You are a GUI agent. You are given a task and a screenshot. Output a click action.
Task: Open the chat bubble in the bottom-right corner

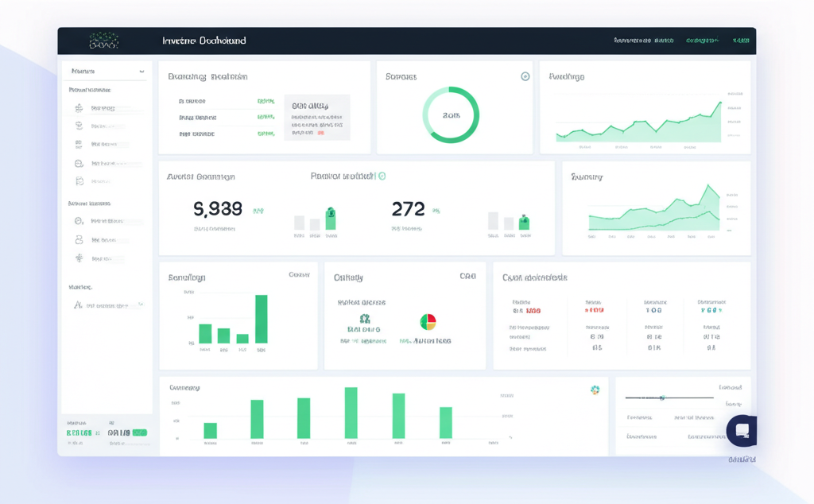click(x=742, y=431)
